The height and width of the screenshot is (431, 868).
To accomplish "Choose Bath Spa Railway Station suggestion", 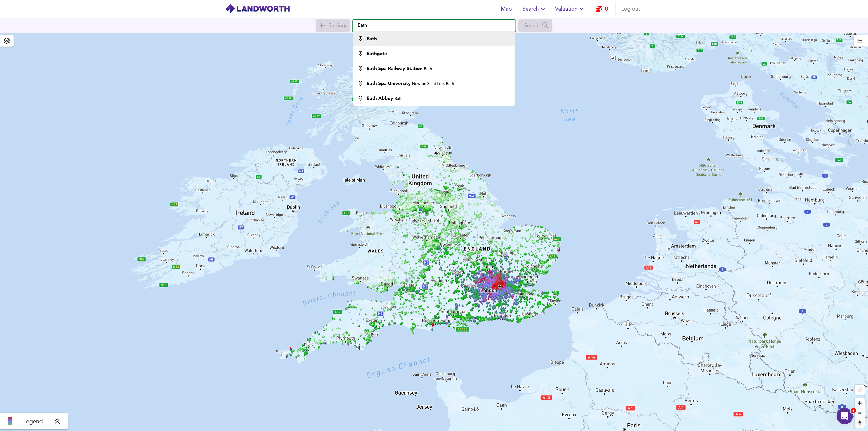I will [394, 68].
